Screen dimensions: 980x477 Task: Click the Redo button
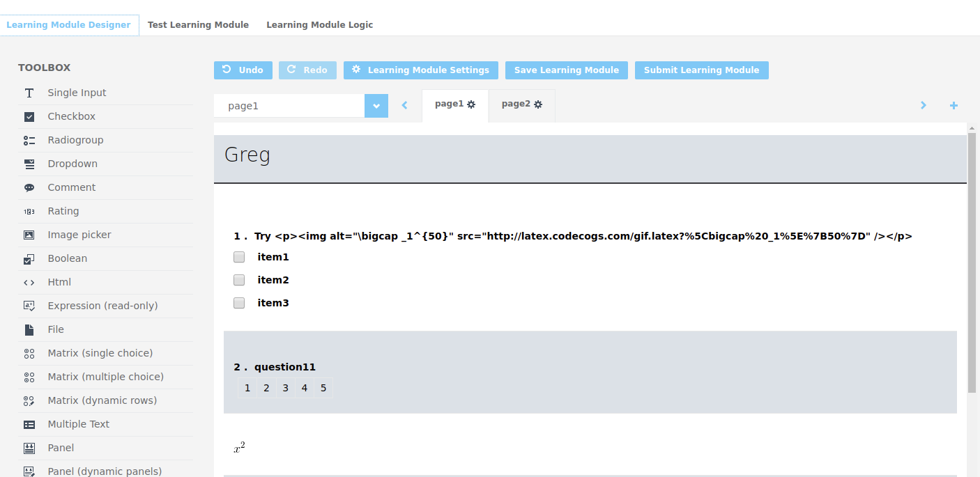click(x=307, y=70)
